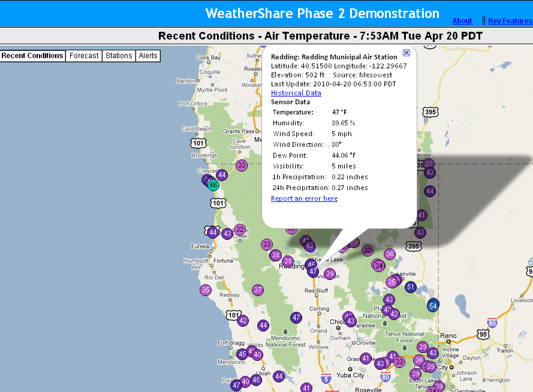Select the Alerts tab

click(x=148, y=56)
